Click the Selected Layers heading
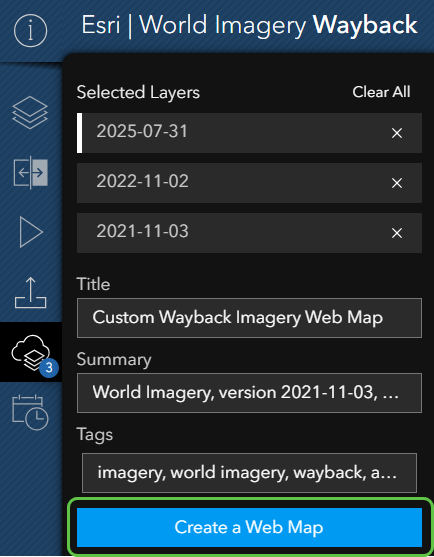This screenshot has height=557, width=434. 138,93
